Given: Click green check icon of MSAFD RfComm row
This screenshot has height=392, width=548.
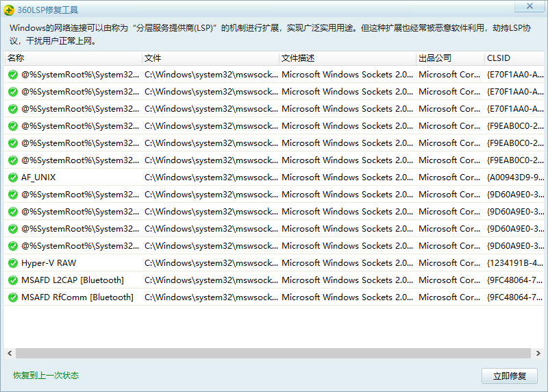Looking at the screenshot, I should click(13, 297).
